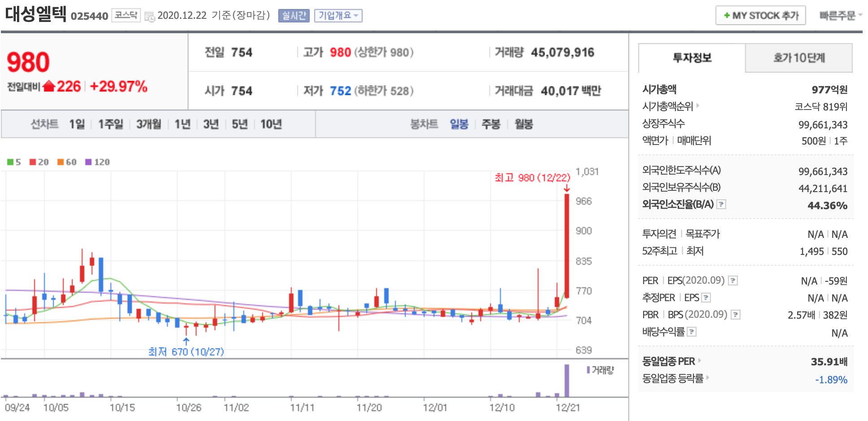
Task: Select the 1주일 line chart period
Action: point(110,124)
